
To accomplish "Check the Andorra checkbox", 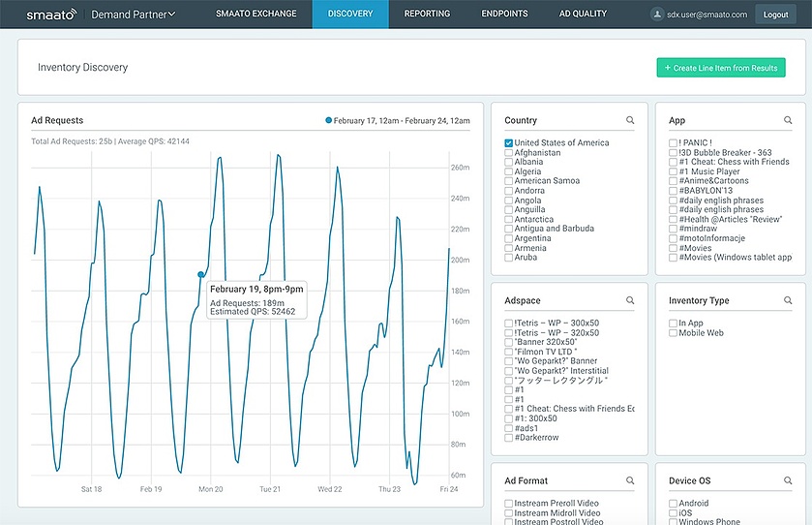I will pyautogui.click(x=508, y=191).
